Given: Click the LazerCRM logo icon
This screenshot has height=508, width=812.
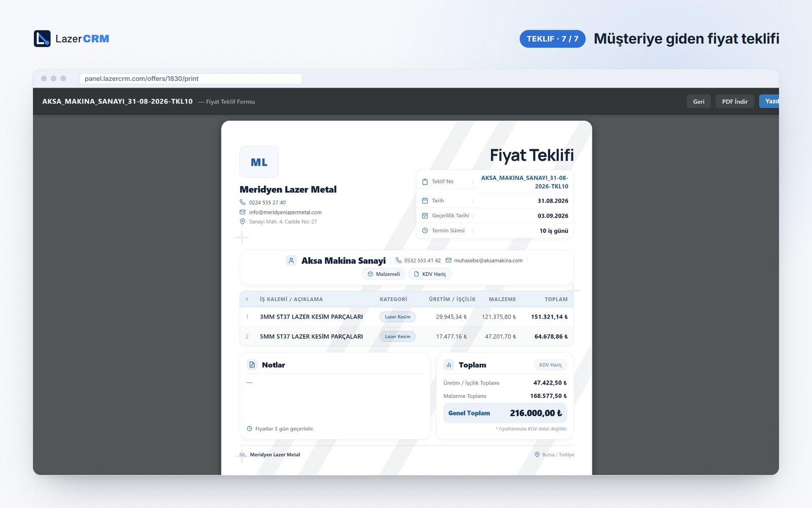Looking at the screenshot, I should (x=42, y=39).
